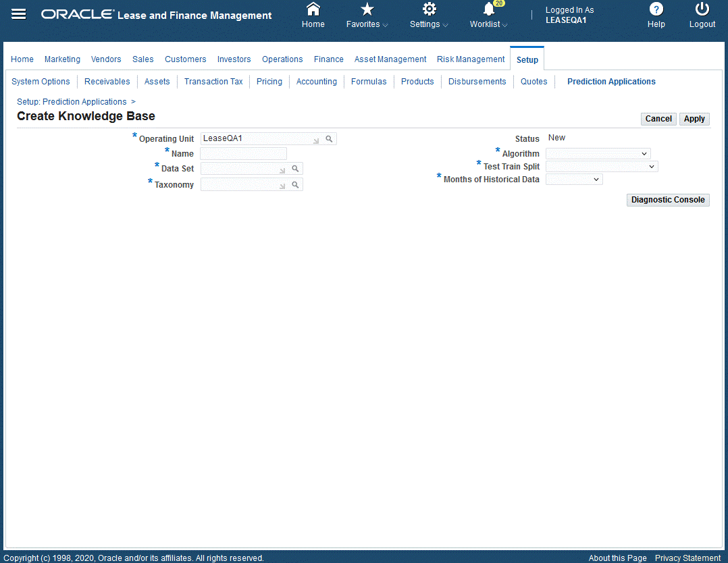728x563 pixels.
Task: Go to Pricing subtab
Action: click(x=269, y=82)
